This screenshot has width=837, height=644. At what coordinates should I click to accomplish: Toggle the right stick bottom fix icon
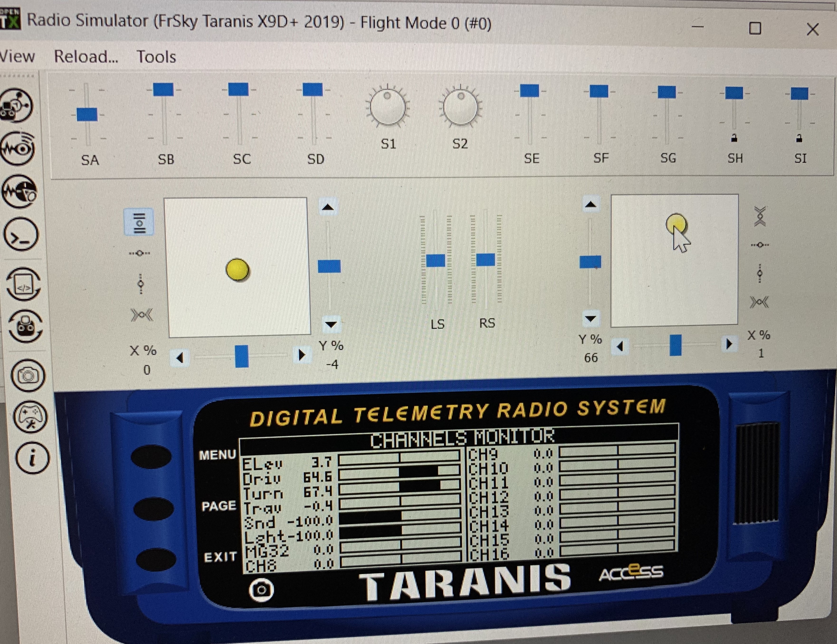click(x=759, y=303)
